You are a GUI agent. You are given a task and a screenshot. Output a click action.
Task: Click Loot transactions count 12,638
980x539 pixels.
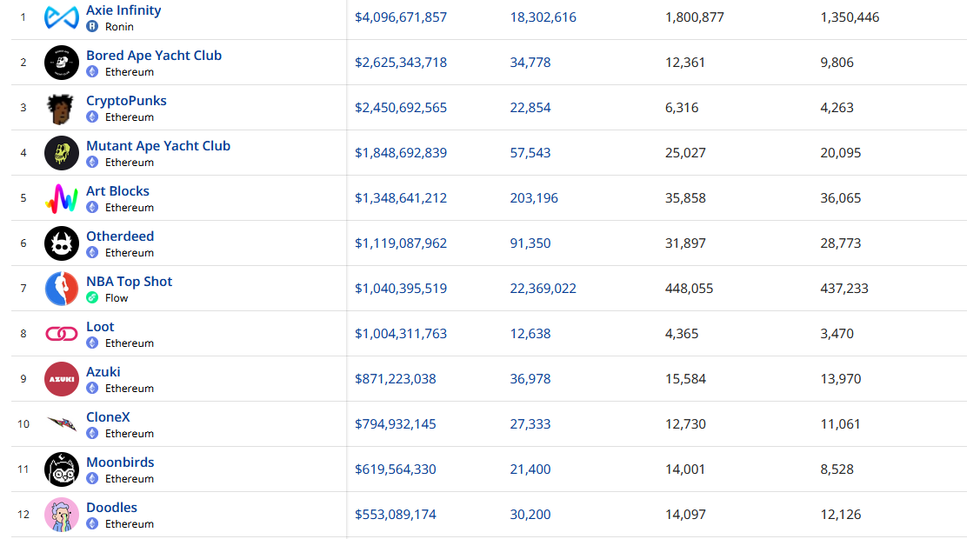pos(530,334)
